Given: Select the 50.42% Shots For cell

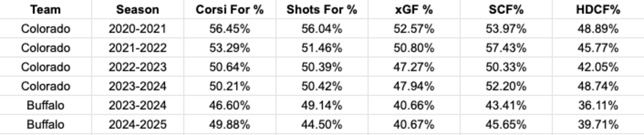Looking at the screenshot, I should (x=322, y=86).
